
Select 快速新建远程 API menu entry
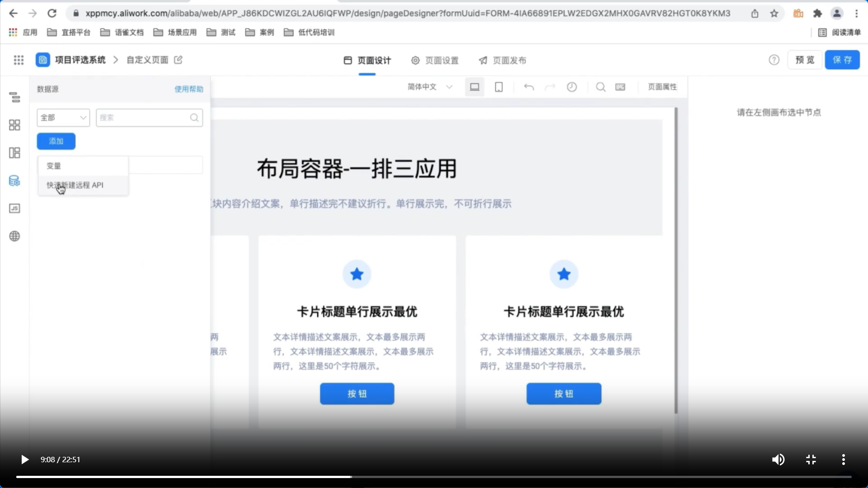[x=75, y=185]
